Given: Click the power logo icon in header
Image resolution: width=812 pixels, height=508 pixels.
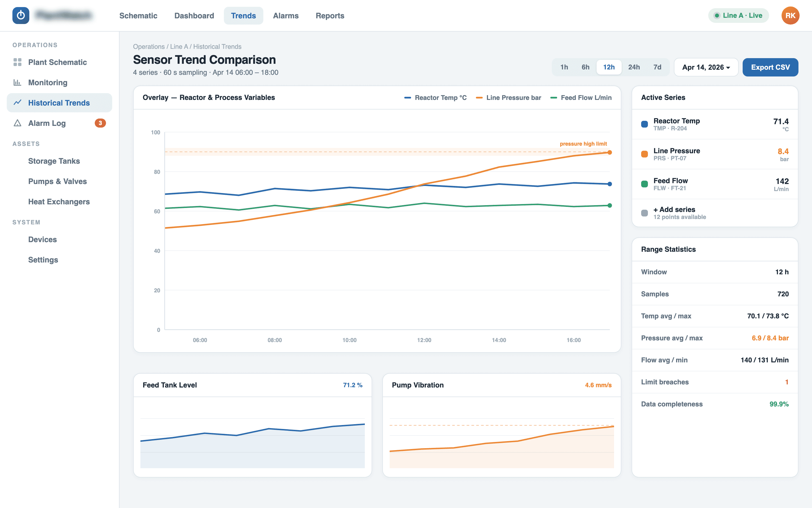Looking at the screenshot, I should coord(21,16).
